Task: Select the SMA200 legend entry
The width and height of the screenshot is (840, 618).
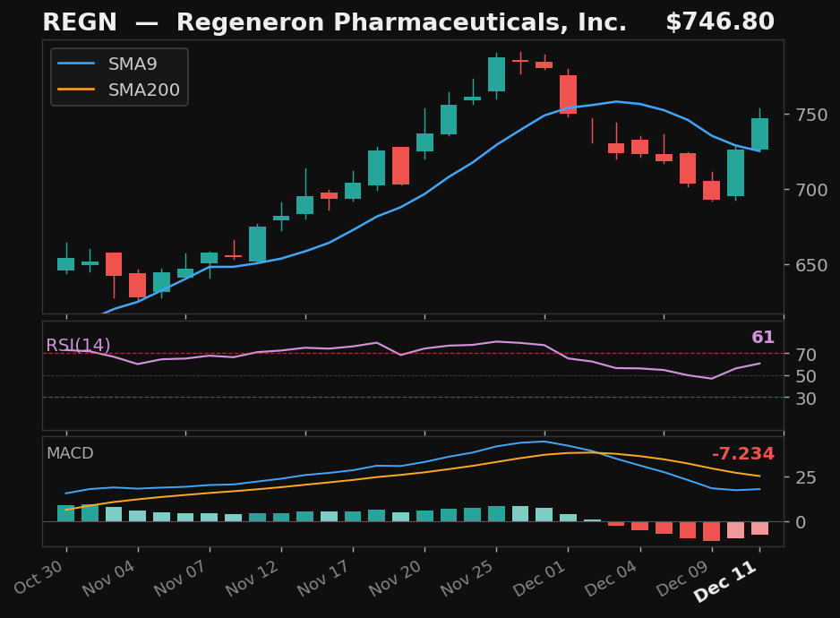Action: [x=119, y=90]
